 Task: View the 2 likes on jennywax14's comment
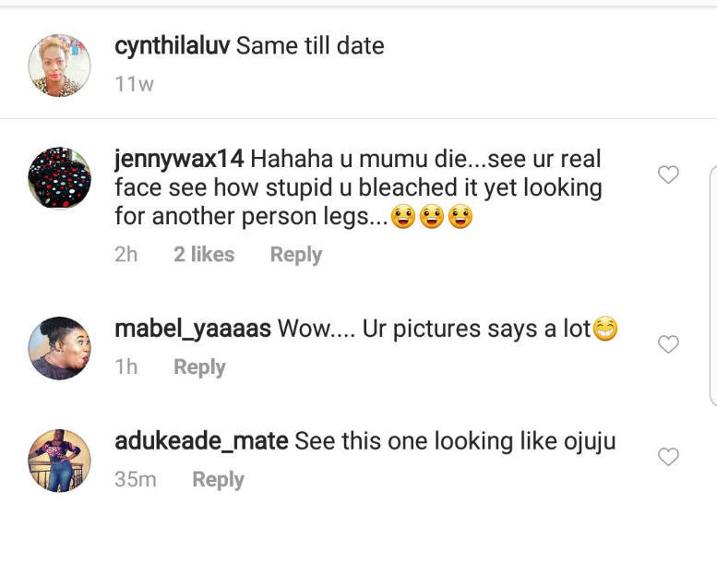204,255
